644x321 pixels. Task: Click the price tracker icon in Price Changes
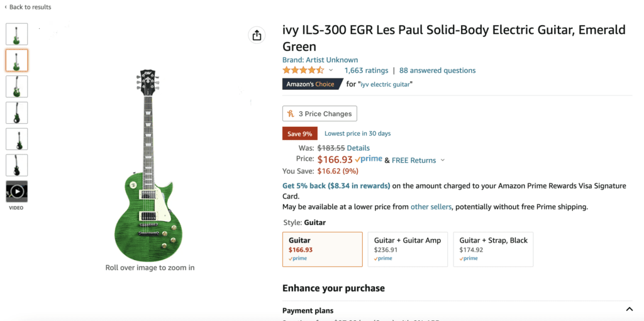tap(291, 114)
